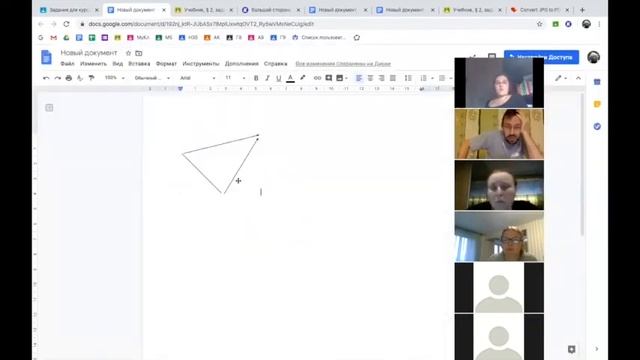Open the Google bookmark G icon
Image resolution: width=640 pixels, height=360 pixels.
click(x=40, y=38)
